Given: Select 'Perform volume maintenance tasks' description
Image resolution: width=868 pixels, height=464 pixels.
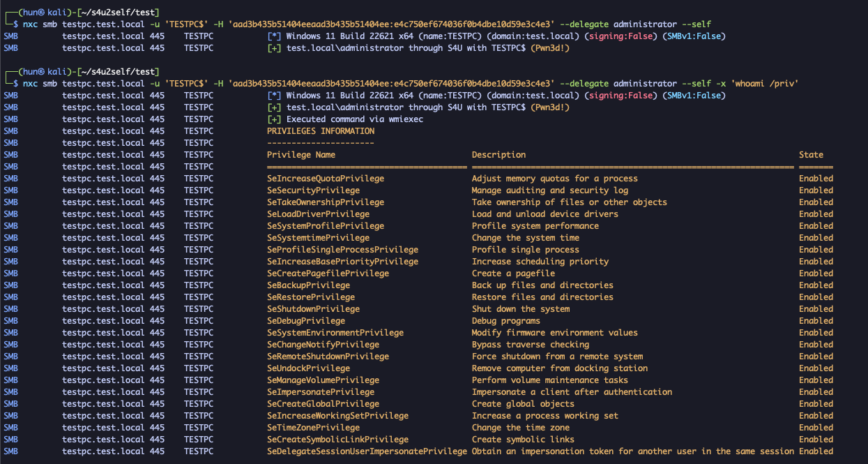Looking at the screenshot, I should coord(550,380).
